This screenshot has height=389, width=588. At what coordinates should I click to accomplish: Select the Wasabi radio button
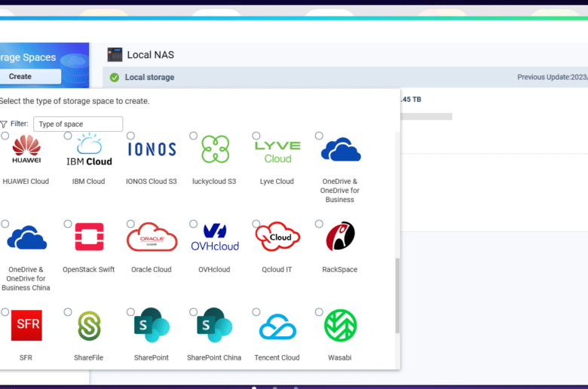[x=319, y=312]
